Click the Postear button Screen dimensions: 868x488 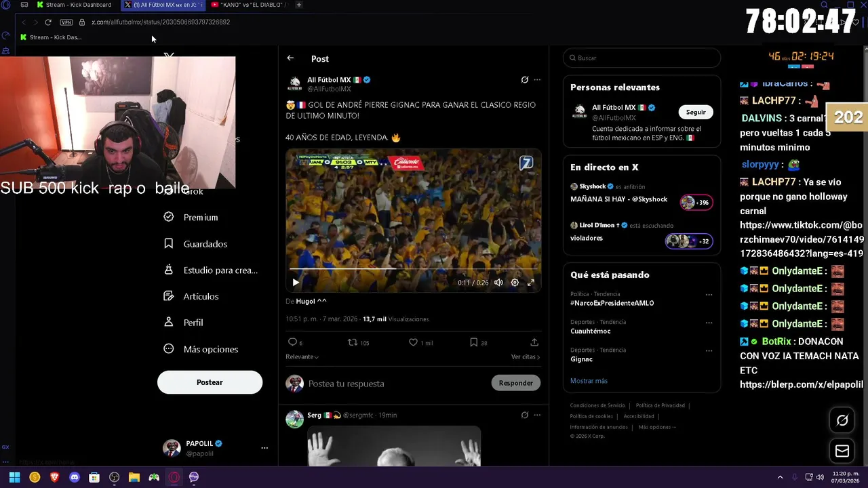coord(210,382)
